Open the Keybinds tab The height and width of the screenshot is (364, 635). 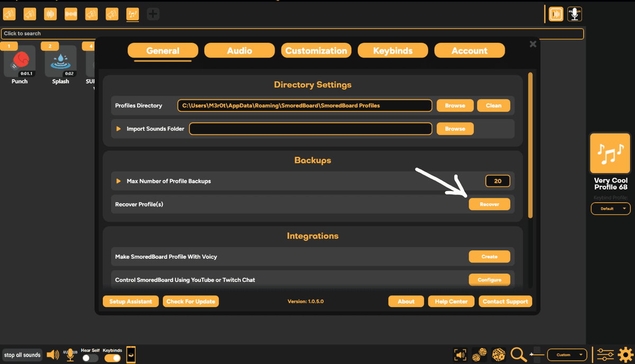pyautogui.click(x=393, y=51)
